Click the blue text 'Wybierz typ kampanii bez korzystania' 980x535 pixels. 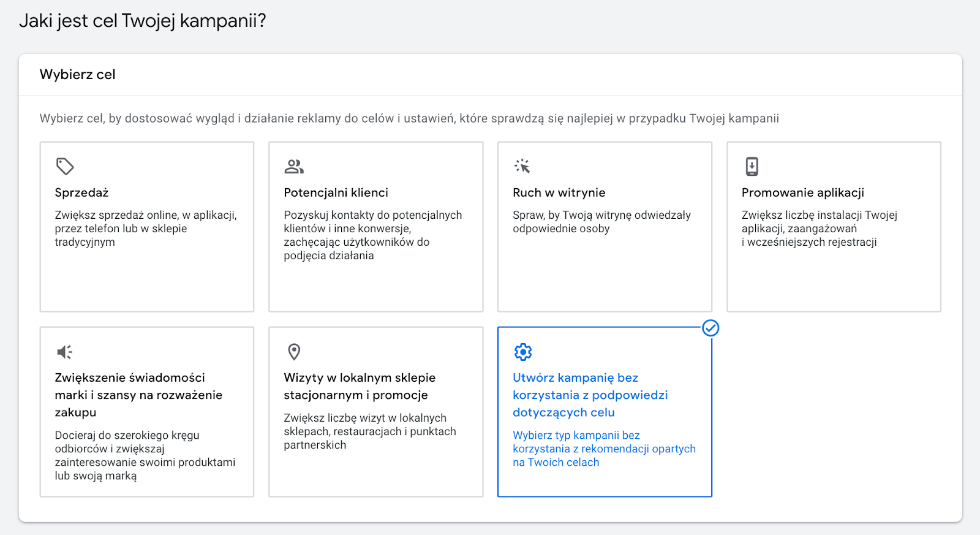pyautogui.click(x=605, y=449)
